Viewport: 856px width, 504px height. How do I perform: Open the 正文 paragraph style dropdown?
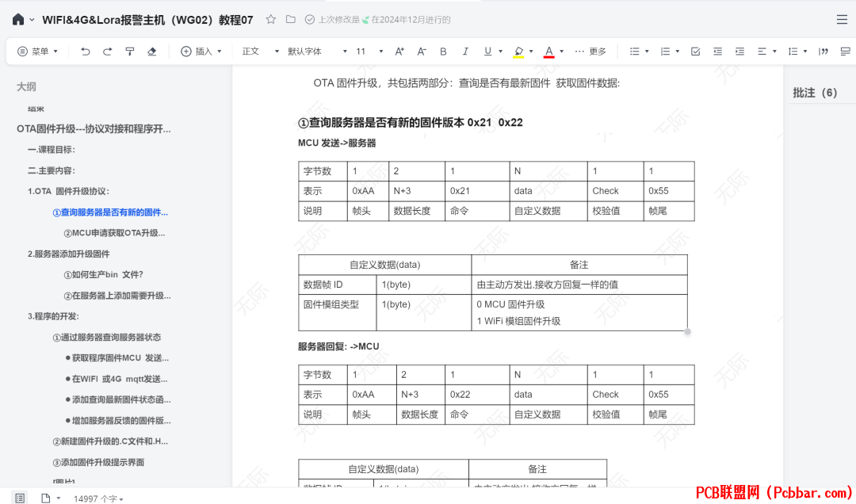261,52
